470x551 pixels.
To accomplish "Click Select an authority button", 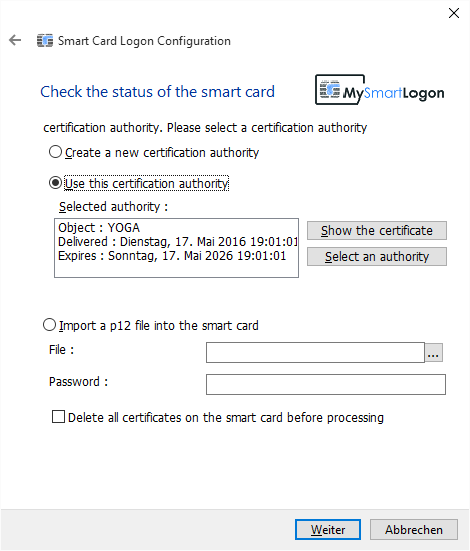I will [377, 257].
